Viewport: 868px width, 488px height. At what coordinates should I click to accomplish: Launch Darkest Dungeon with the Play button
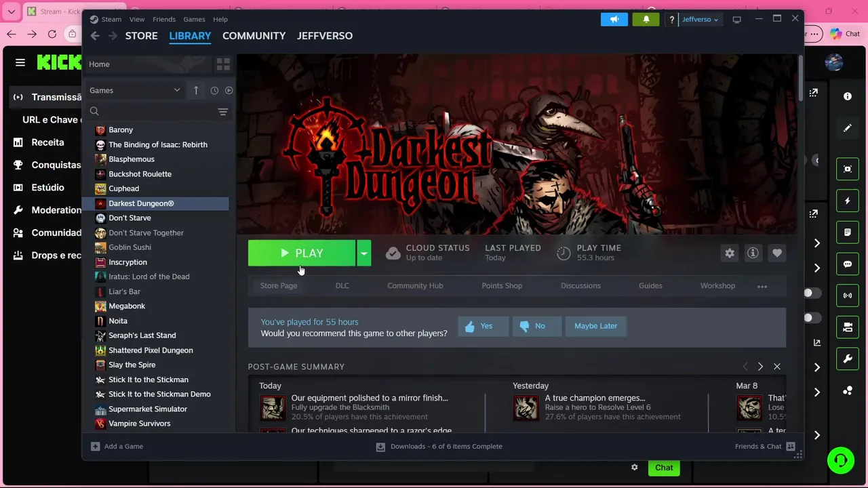[302, 253]
